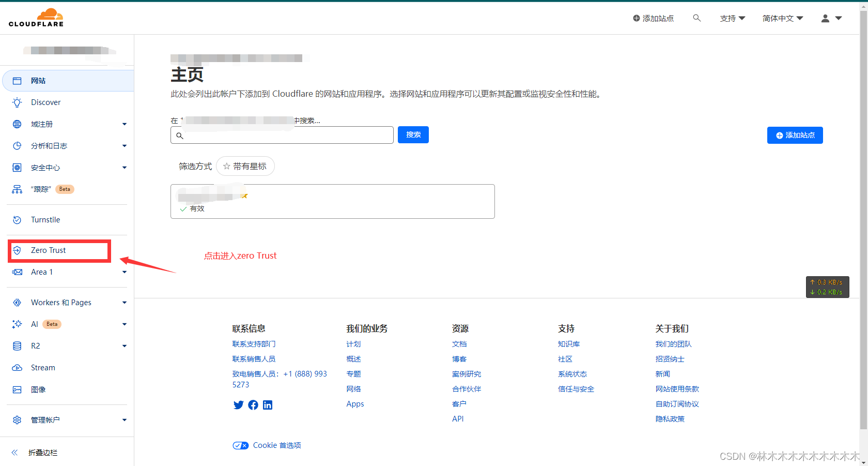Image resolution: width=868 pixels, height=466 pixels.
Task: Click the star icon on the site card
Action: [x=244, y=196]
